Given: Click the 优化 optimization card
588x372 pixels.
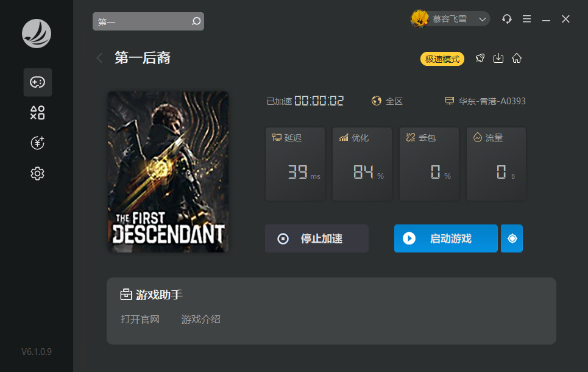Looking at the screenshot, I should [363, 163].
